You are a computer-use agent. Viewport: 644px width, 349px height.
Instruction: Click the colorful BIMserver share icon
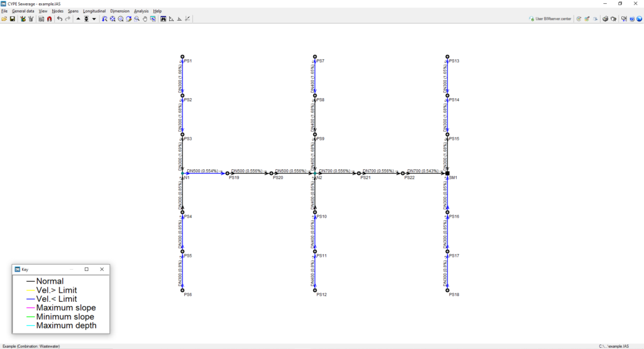587,19
